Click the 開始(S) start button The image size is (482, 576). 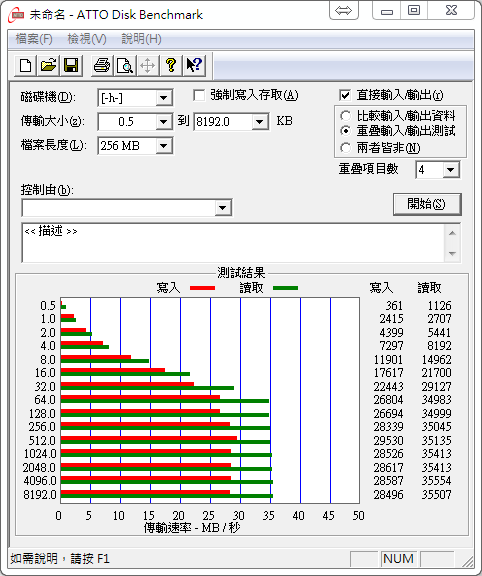[x=427, y=204]
